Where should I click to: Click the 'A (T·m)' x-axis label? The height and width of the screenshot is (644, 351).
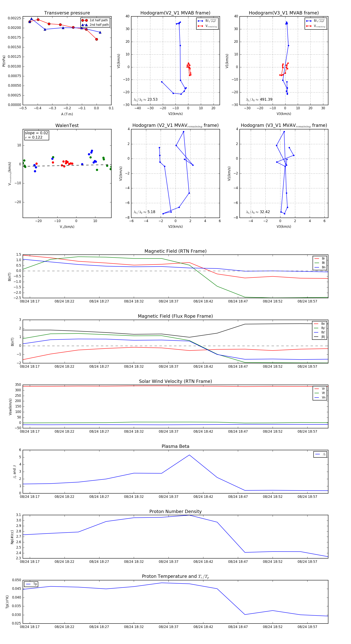pos(67,114)
